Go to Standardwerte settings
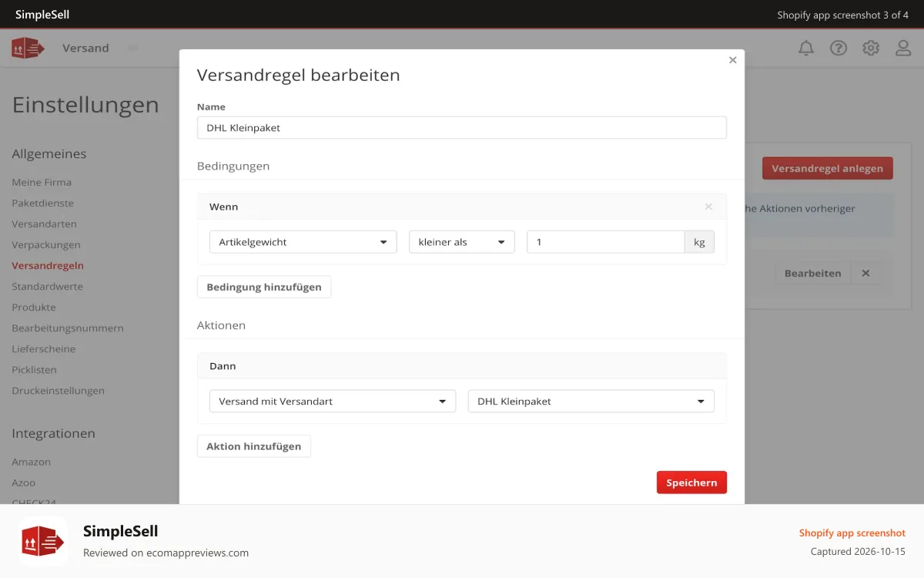Viewport: 924px width, 578px height. [47, 287]
